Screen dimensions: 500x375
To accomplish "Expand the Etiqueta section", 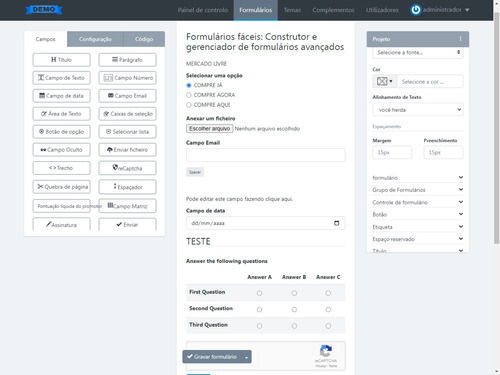I will [x=418, y=227].
